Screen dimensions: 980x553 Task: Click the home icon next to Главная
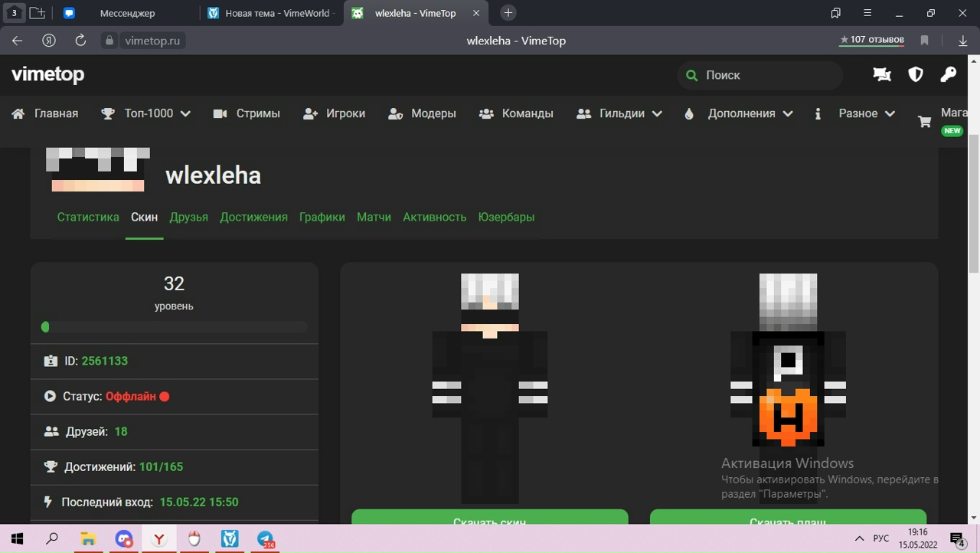18,113
